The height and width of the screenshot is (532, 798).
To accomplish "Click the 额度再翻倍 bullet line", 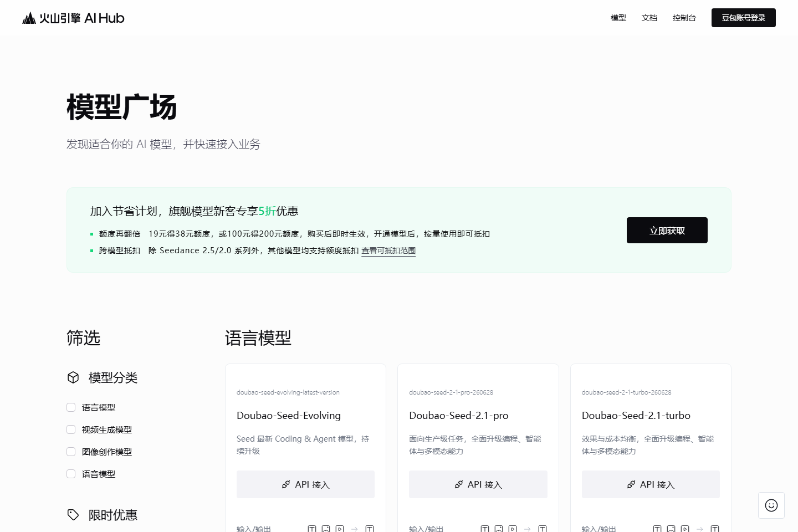I will (290, 234).
